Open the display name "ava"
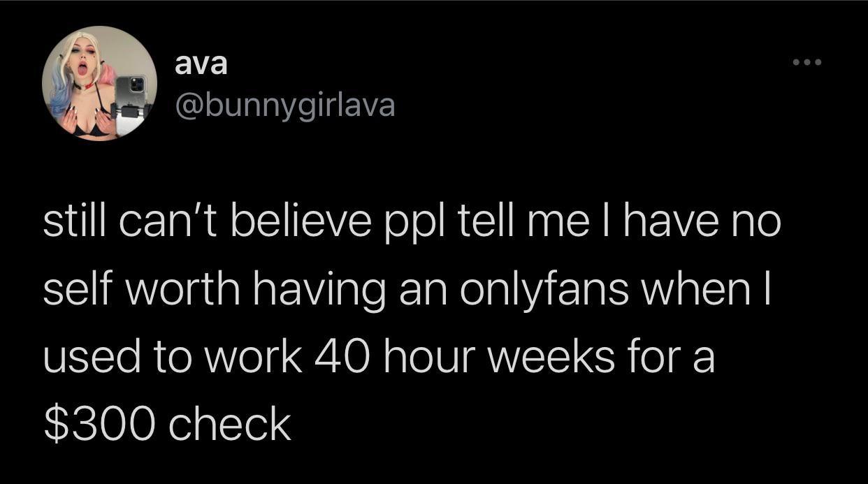The image size is (868, 484). point(201,64)
